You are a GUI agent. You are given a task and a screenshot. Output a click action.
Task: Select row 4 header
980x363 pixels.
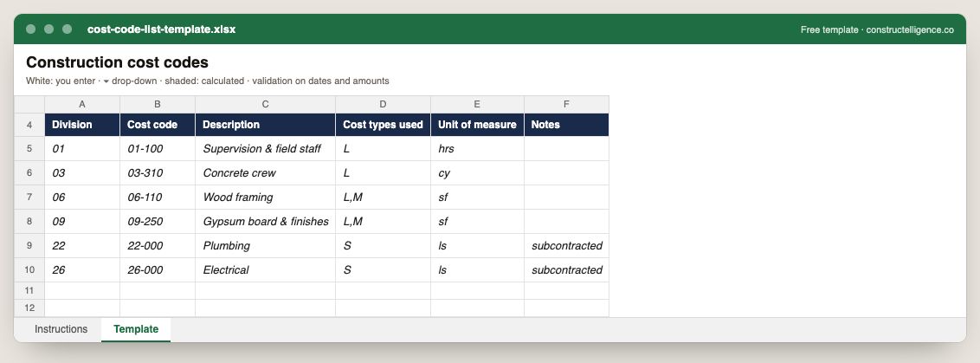(29, 125)
